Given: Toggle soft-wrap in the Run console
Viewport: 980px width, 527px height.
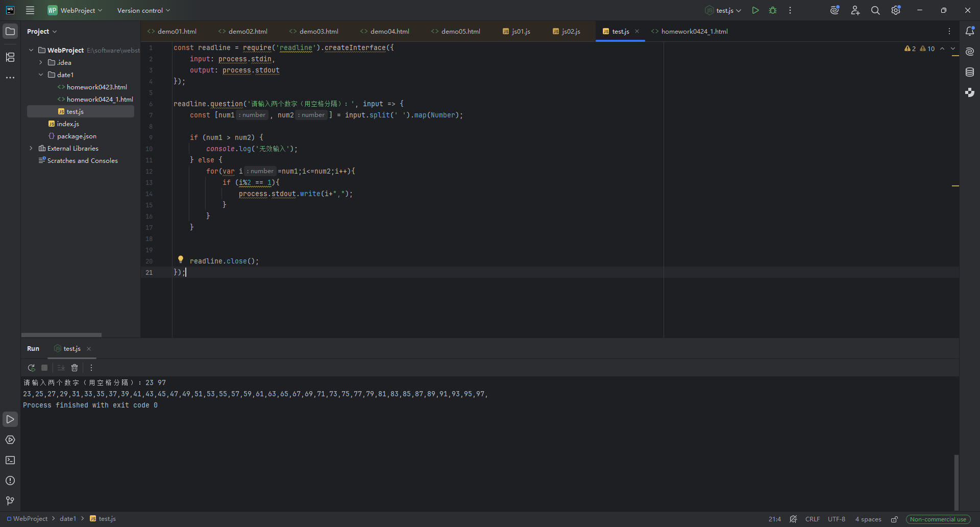Looking at the screenshot, I should [61, 368].
